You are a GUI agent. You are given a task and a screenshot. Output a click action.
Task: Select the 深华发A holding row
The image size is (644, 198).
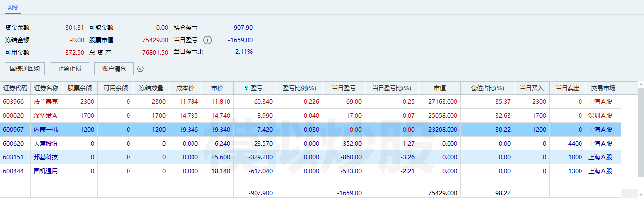coord(46,116)
